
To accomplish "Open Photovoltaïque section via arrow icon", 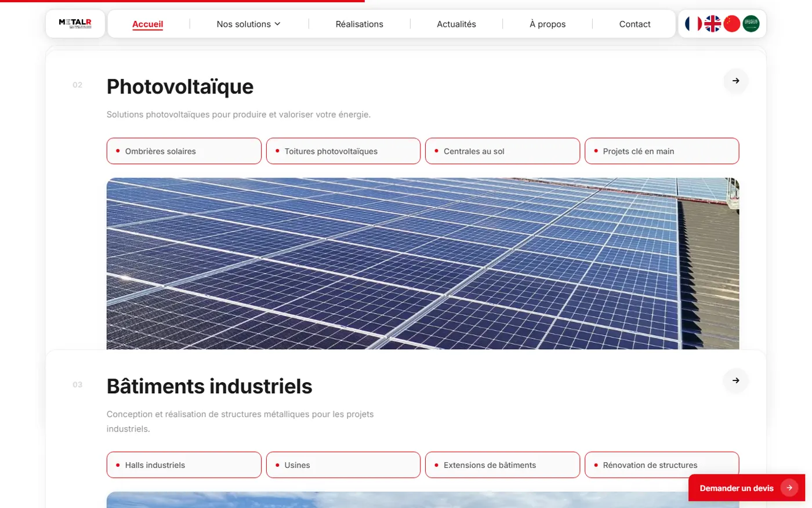I will (x=736, y=81).
